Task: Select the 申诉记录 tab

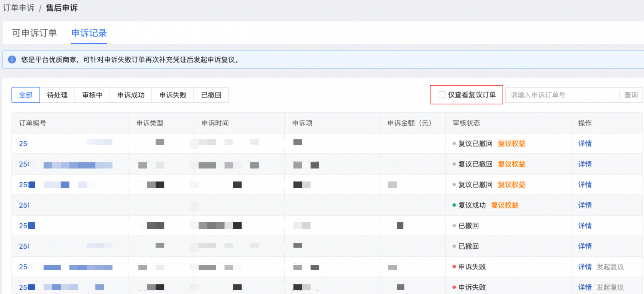Action: (89, 33)
